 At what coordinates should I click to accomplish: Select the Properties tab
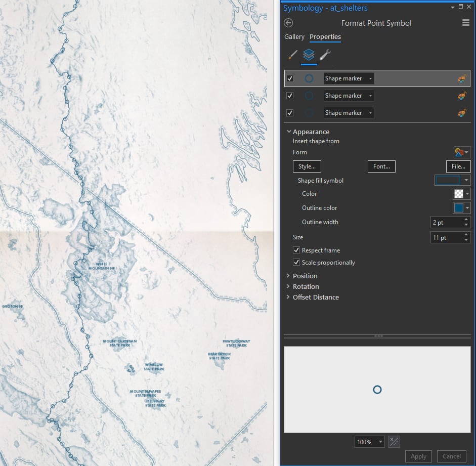(x=325, y=37)
